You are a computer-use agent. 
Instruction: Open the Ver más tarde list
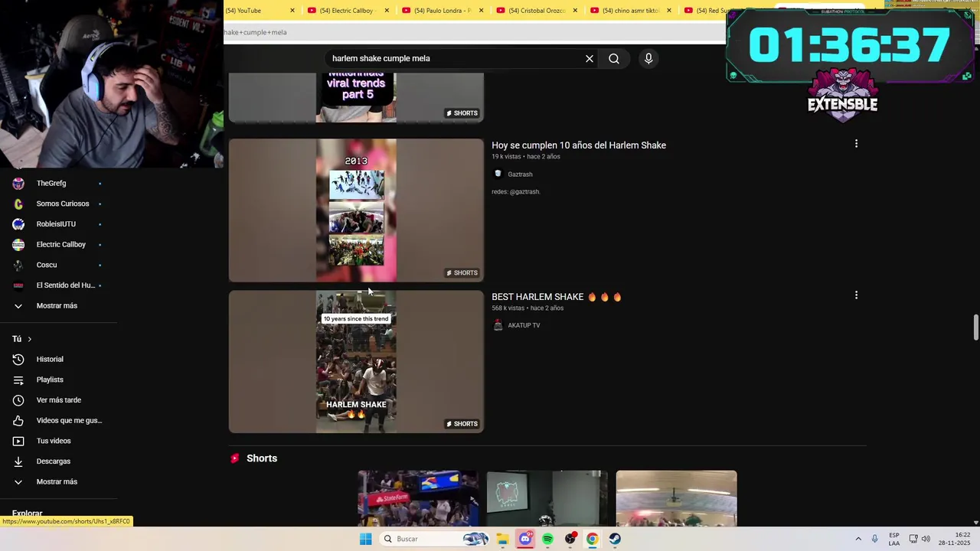[58, 400]
